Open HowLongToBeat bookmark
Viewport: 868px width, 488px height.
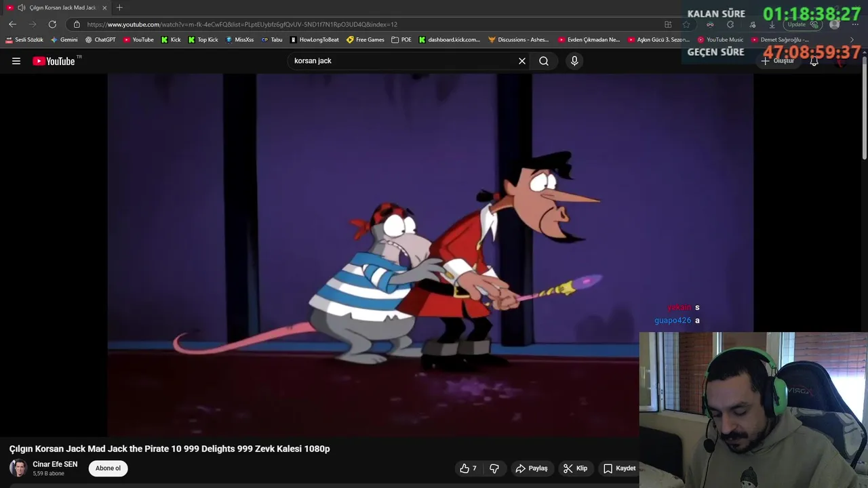point(315,39)
